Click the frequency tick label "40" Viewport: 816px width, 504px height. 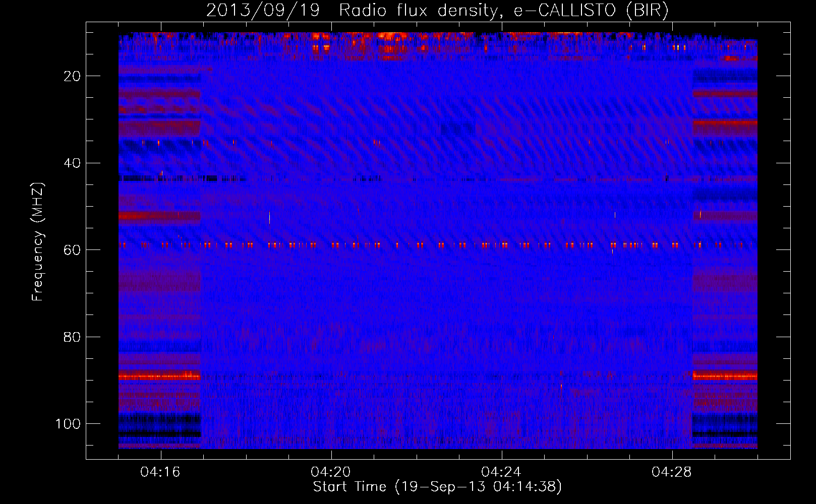pos(72,163)
